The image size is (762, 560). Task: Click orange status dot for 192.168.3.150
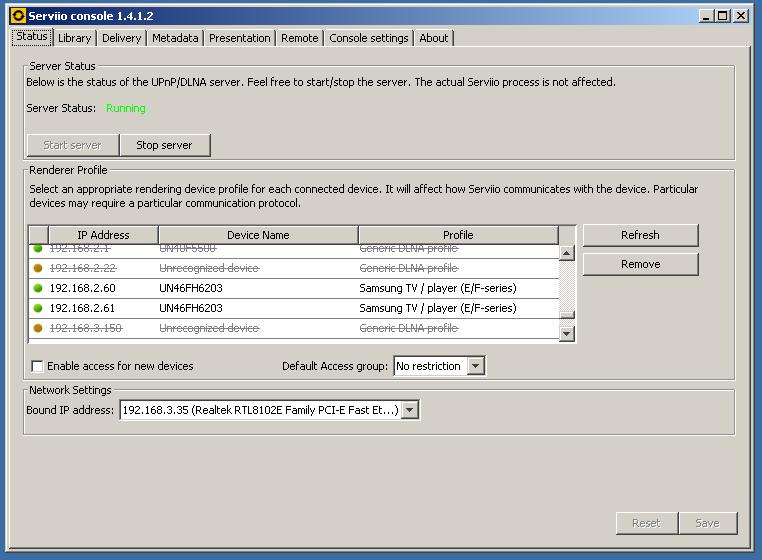(x=38, y=328)
